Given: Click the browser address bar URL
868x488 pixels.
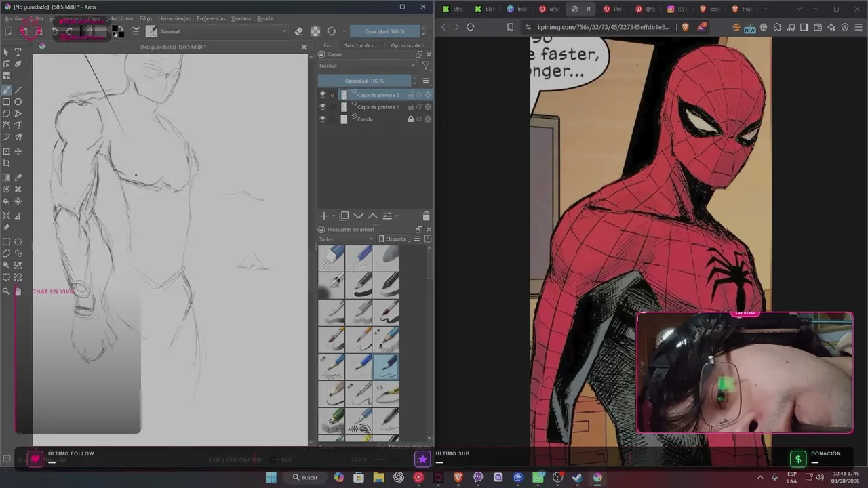Looking at the screenshot, I should tap(604, 27).
